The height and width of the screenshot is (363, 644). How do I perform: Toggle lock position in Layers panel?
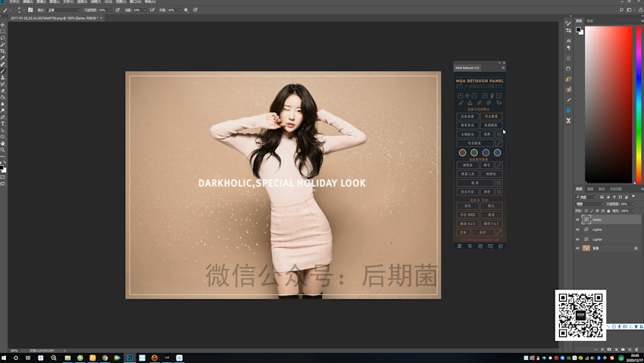coord(597,211)
